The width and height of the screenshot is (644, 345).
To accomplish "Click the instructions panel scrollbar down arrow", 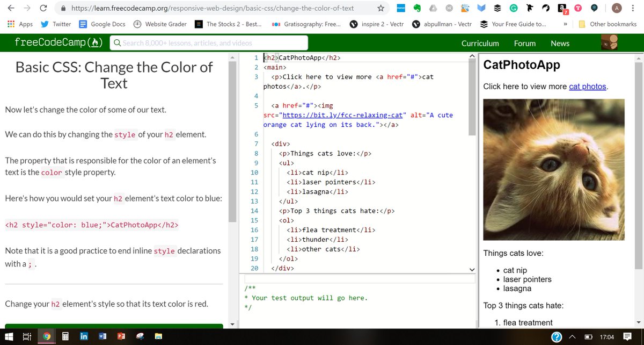I will 232,324.
